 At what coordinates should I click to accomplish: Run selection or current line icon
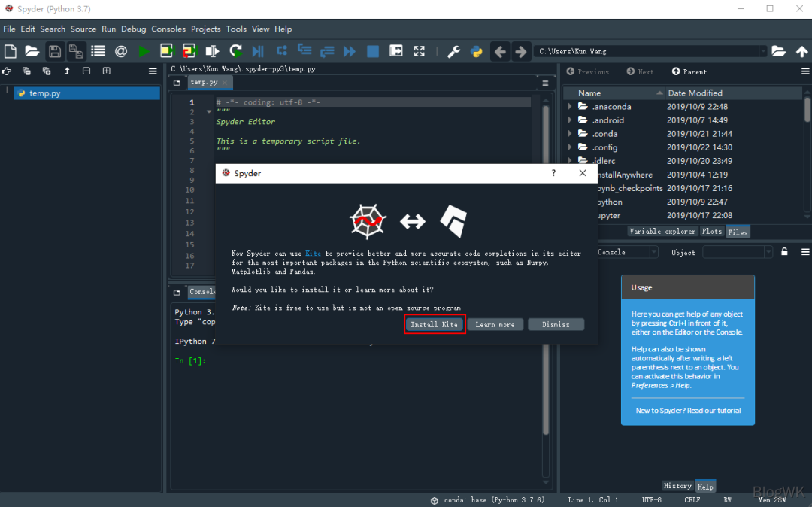[212, 50]
